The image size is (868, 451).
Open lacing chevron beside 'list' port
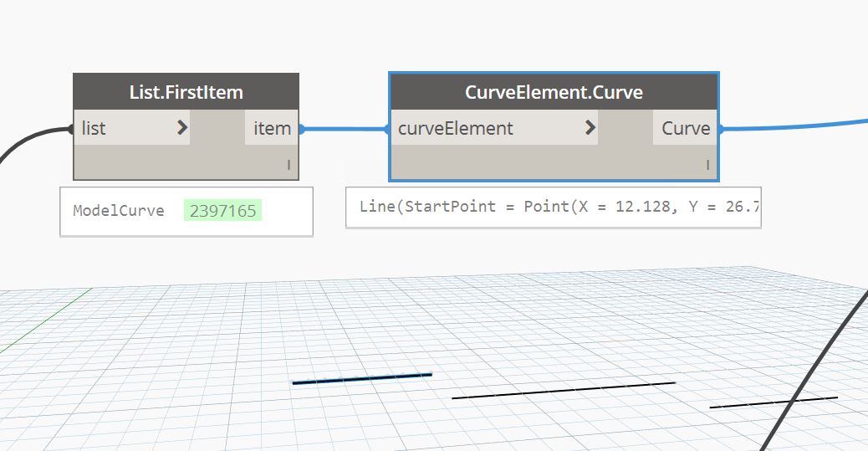[x=181, y=128]
